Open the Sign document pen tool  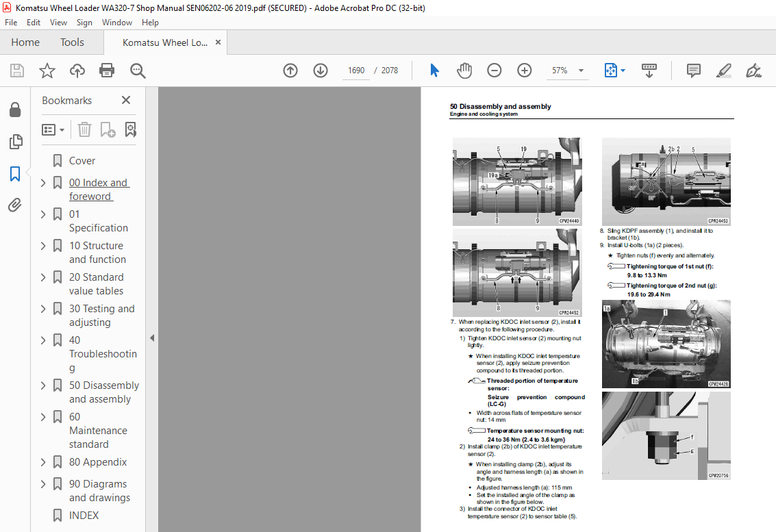pyautogui.click(x=753, y=71)
